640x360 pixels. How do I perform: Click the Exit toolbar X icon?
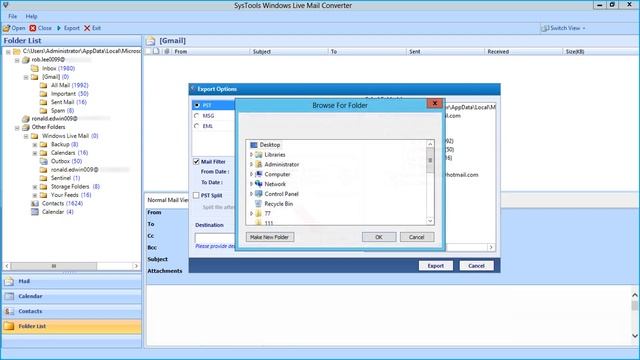pos(87,28)
